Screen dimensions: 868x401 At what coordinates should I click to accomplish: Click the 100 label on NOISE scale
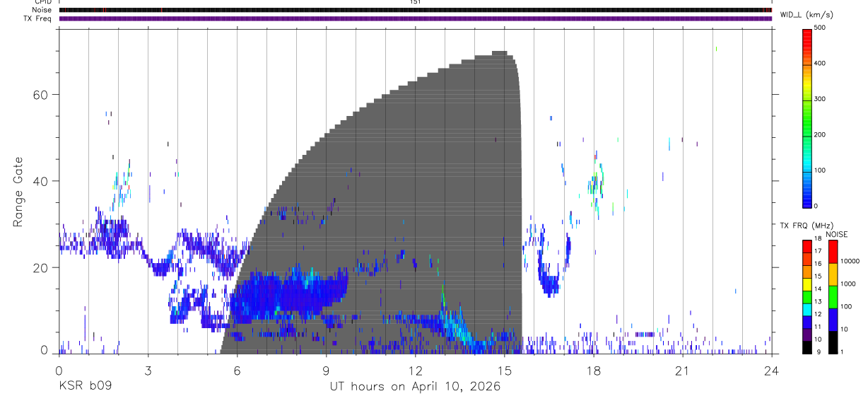pos(848,306)
